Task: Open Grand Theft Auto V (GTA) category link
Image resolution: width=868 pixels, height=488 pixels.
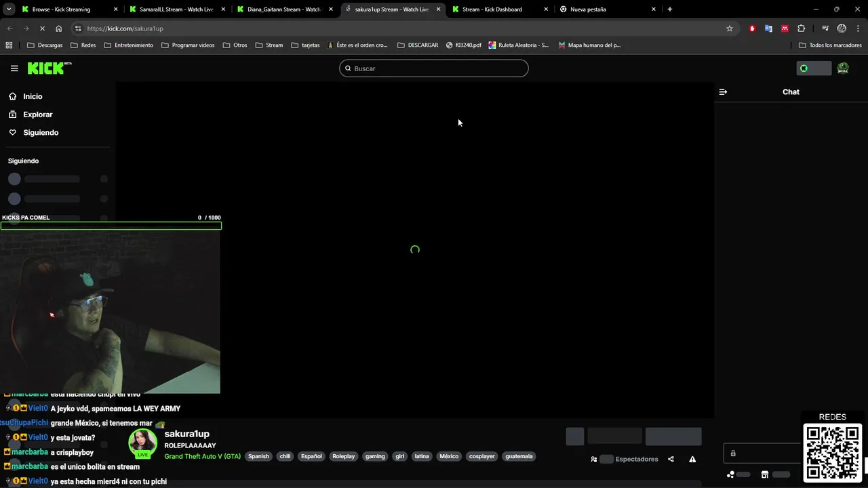Action: pyautogui.click(x=202, y=456)
